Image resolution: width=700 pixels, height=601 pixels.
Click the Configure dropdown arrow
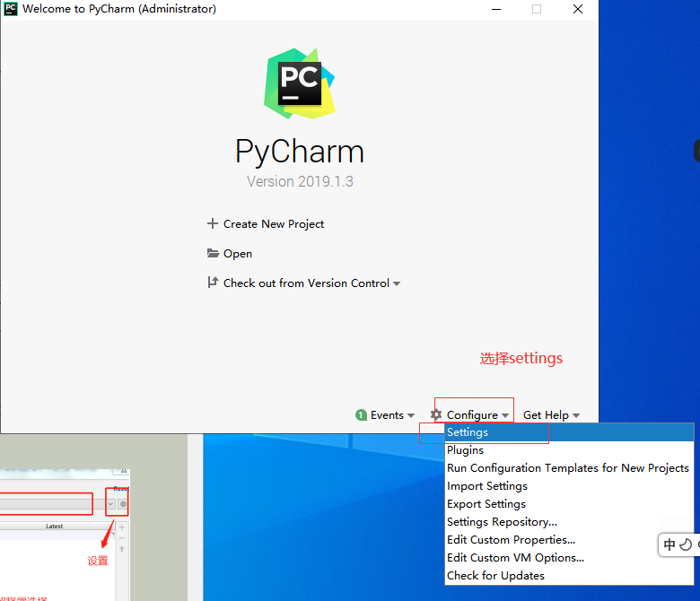pos(505,416)
